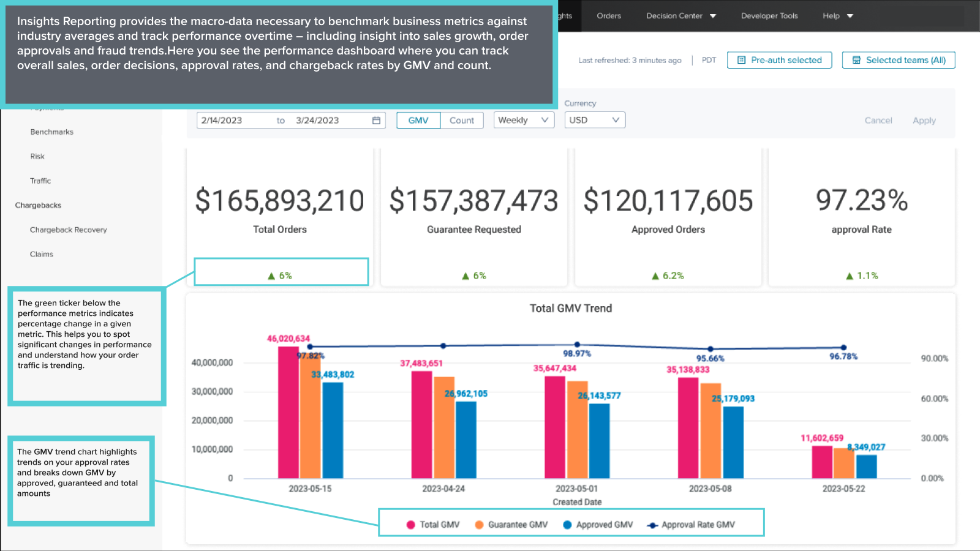Click the orange Guarantee GMV legend swatch
This screenshot has height=551, width=980.
(479, 525)
